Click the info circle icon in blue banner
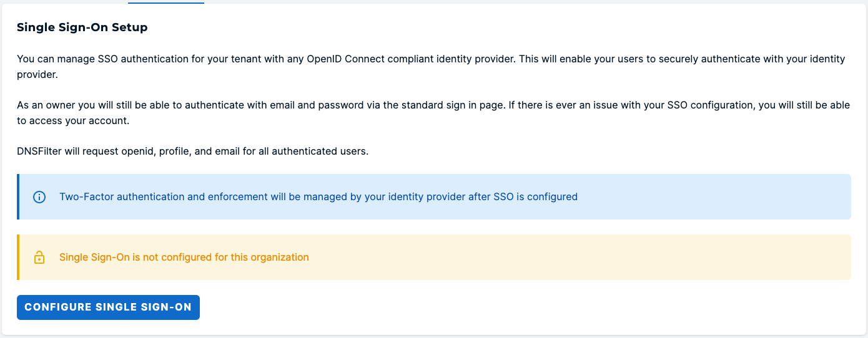The width and height of the screenshot is (868, 338). tap(39, 197)
